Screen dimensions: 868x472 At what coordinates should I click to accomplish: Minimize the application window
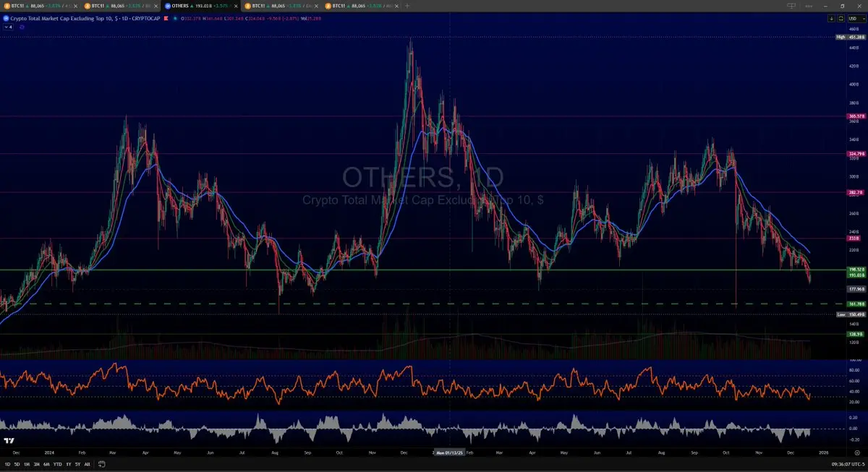tap(826, 5)
